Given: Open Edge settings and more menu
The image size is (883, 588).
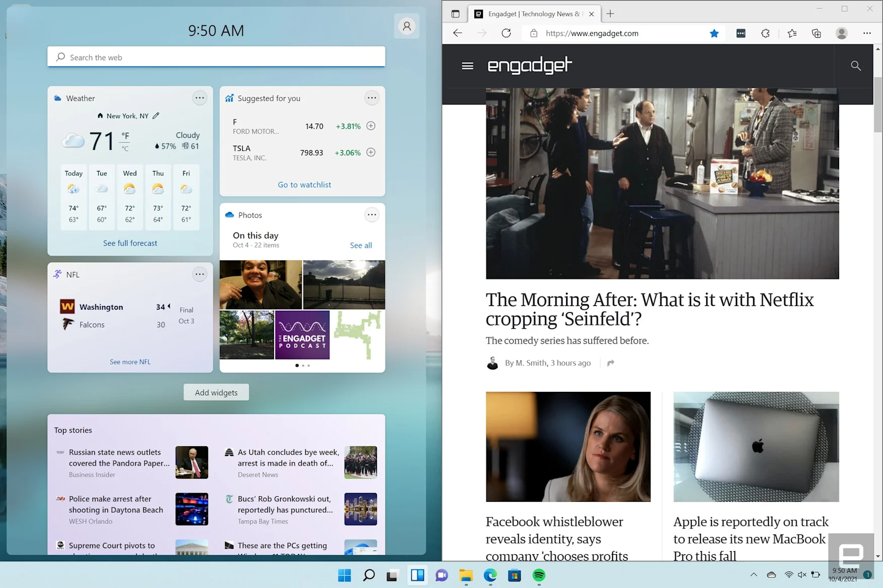Looking at the screenshot, I should (x=867, y=33).
